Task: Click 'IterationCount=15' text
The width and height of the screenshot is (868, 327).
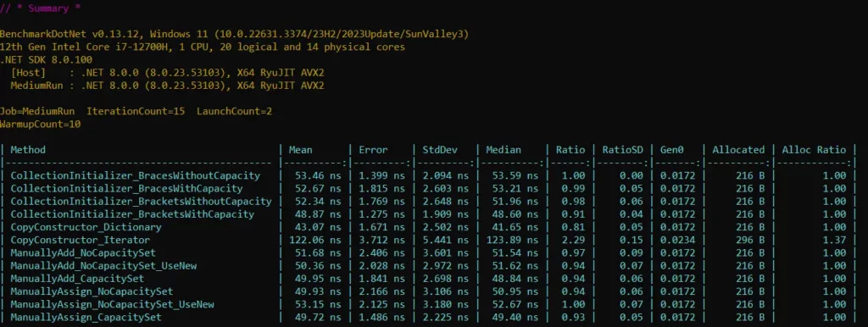Action: [136, 111]
